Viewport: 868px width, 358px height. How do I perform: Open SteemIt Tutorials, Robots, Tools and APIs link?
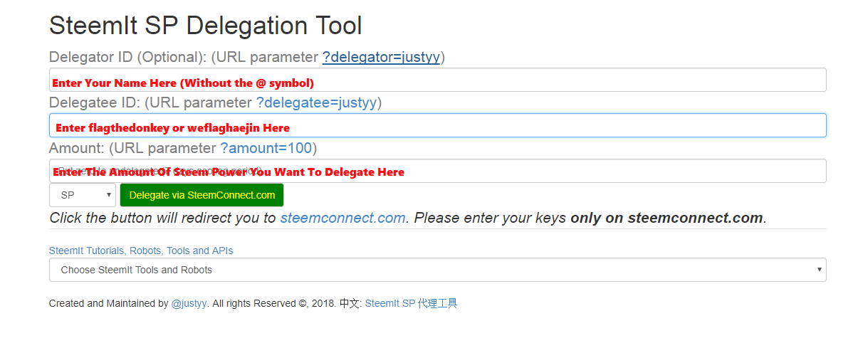point(141,251)
